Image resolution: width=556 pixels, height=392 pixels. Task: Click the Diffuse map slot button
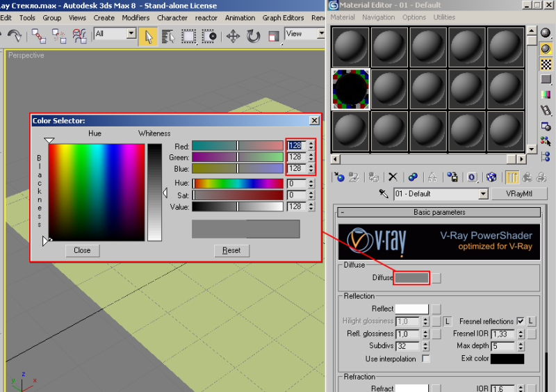(x=436, y=278)
